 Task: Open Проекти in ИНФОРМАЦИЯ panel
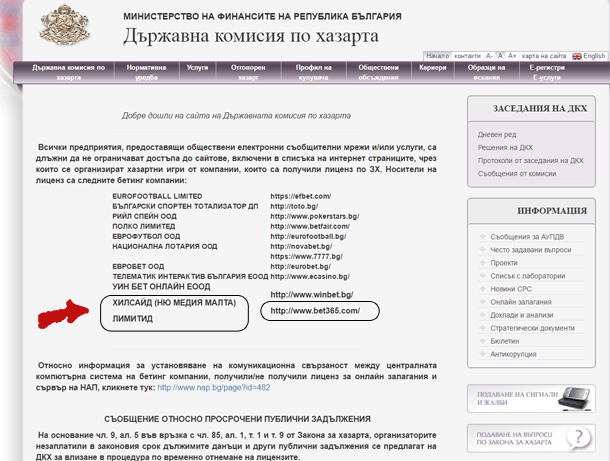504,263
